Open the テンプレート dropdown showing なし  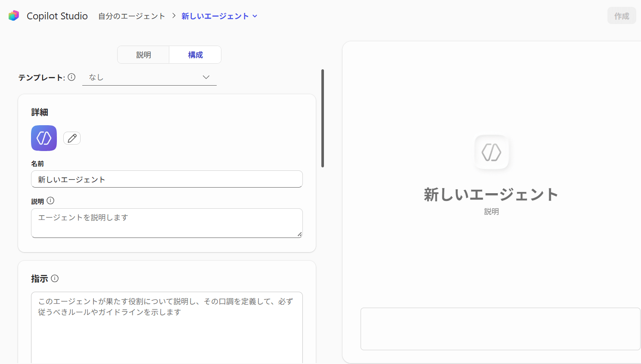pos(149,77)
